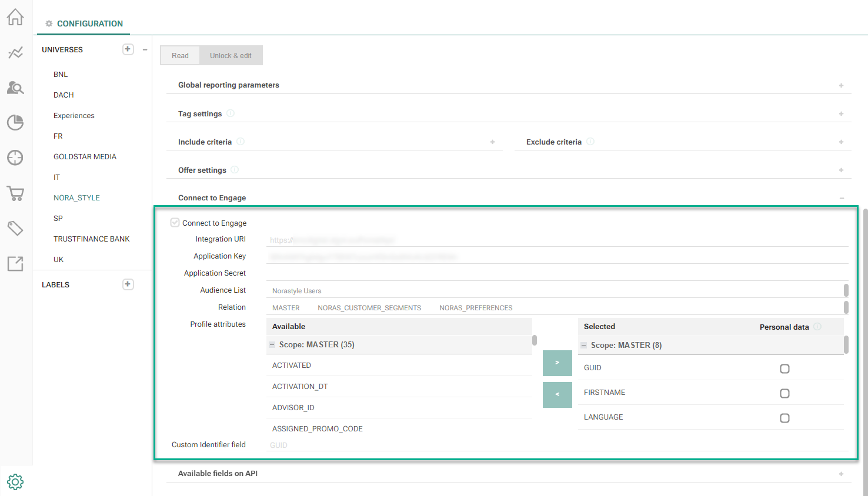Image resolution: width=868 pixels, height=496 pixels.
Task: Add a new label with plus icon
Action: pyautogui.click(x=128, y=284)
